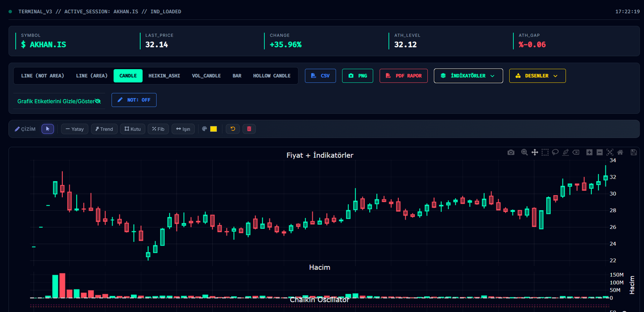The image size is (644, 312).
Task: Select the Fib retracement tool
Action: point(158,129)
